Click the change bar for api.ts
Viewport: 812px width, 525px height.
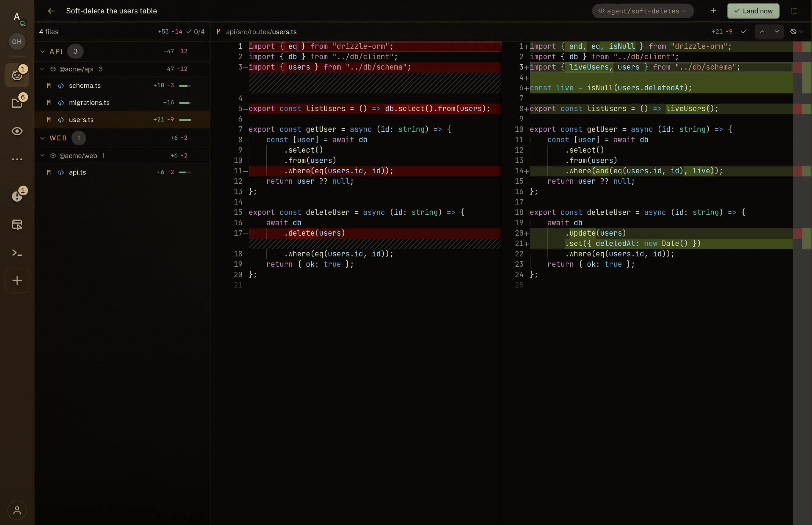click(x=185, y=172)
